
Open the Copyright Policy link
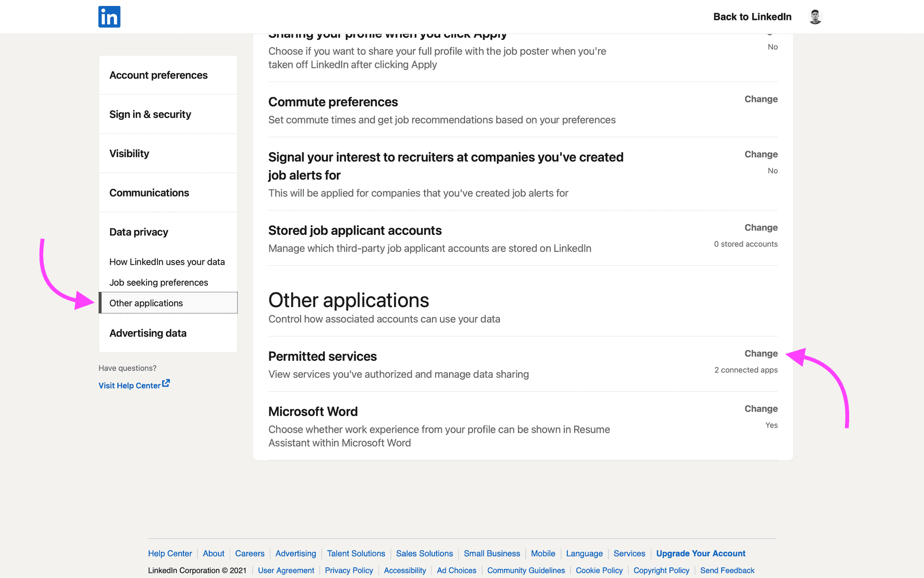[661, 571]
